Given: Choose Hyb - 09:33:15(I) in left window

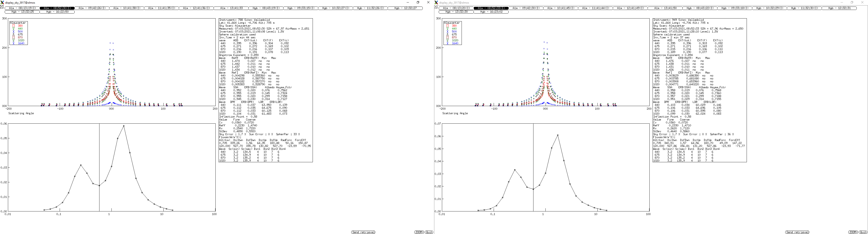Looking at the screenshot, I should pyautogui.click(x=301, y=8).
